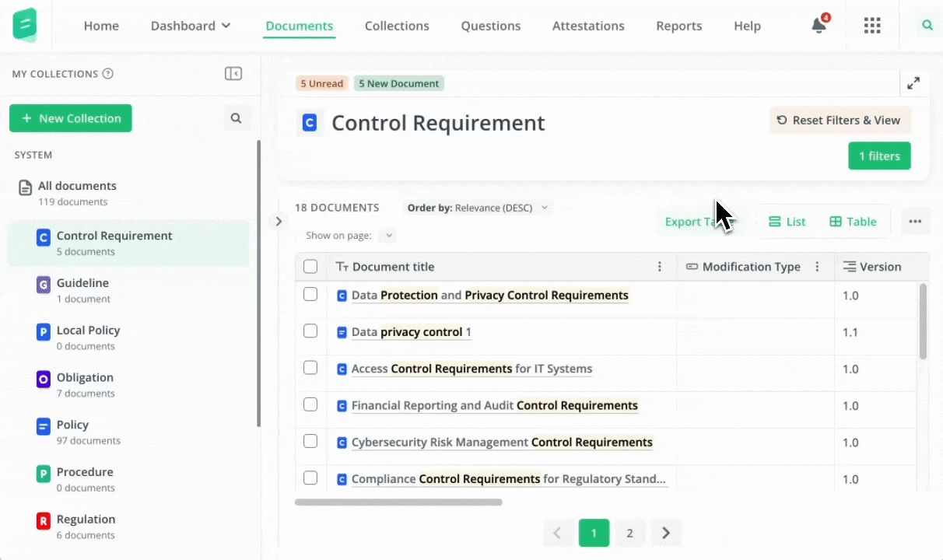Expand the side panel chevron

[279, 222]
